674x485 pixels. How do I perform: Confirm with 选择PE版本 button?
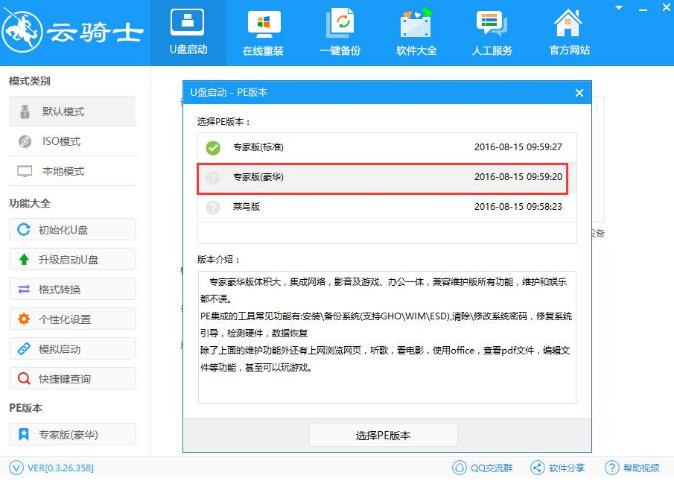point(383,435)
